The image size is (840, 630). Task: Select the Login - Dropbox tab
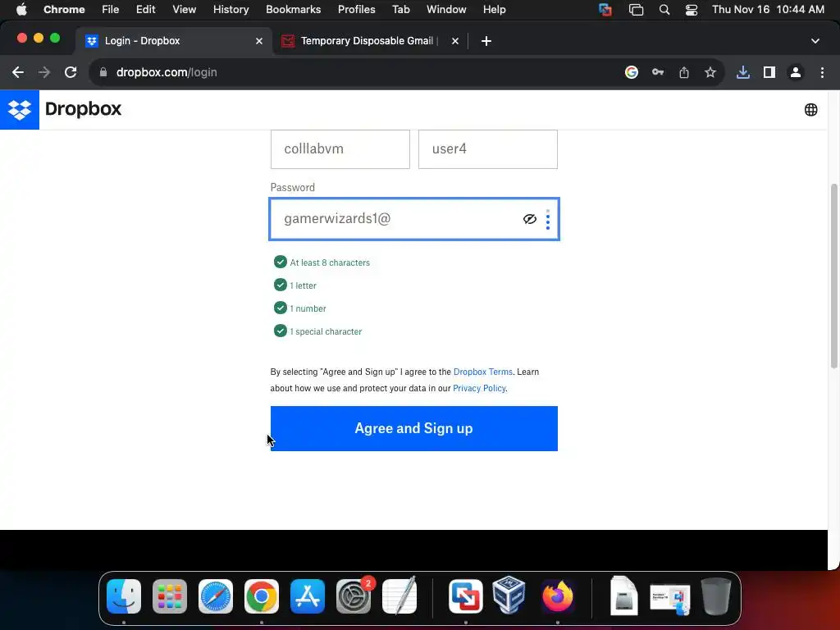click(x=174, y=41)
